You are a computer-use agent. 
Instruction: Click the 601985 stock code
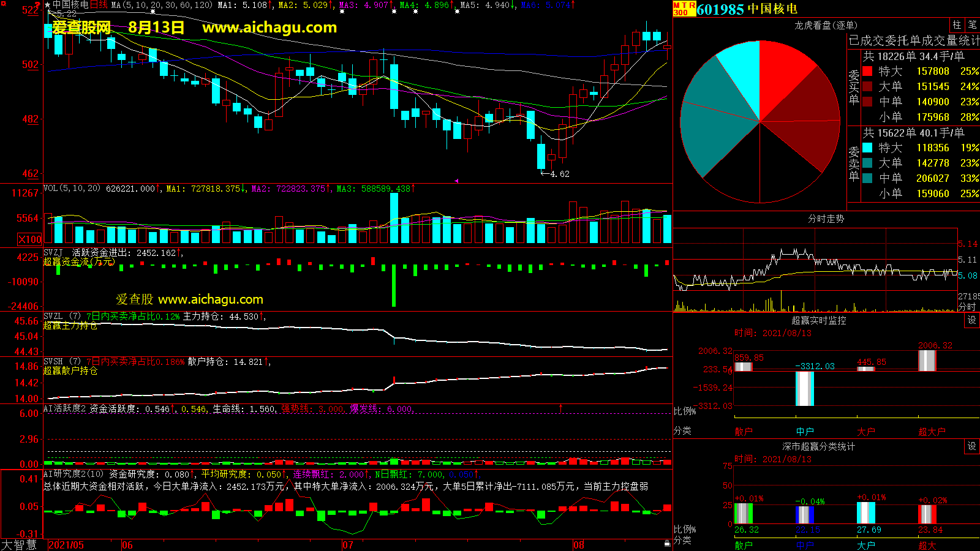coord(720,9)
